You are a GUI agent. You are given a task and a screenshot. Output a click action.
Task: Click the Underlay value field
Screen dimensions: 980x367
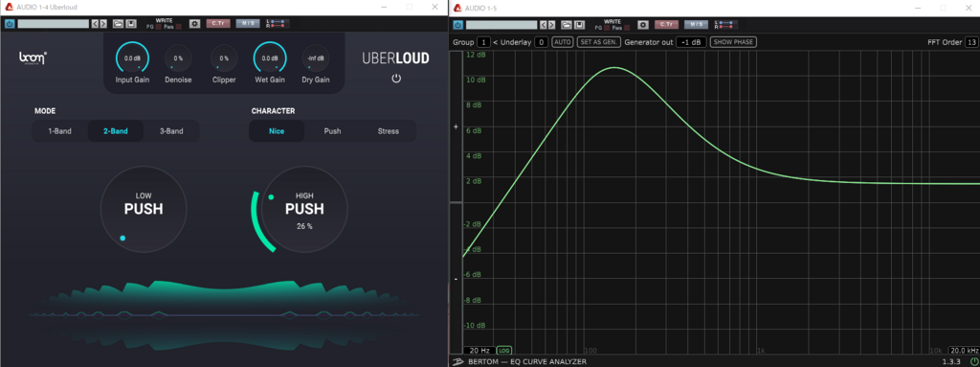[542, 42]
